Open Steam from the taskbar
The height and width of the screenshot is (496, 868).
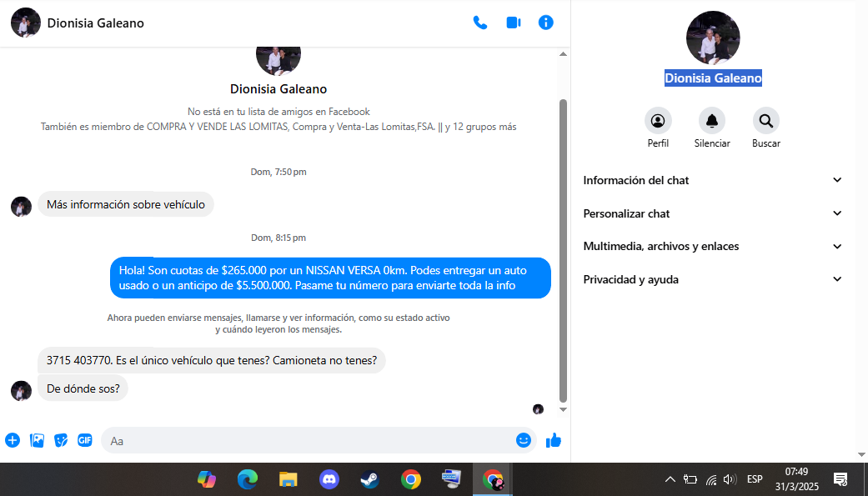click(369, 479)
